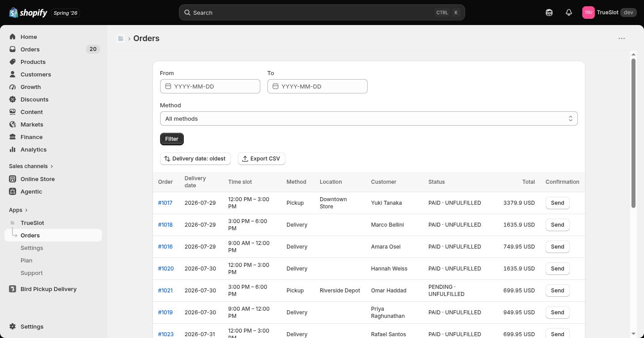Click the Growth icon in sidebar

[13, 87]
